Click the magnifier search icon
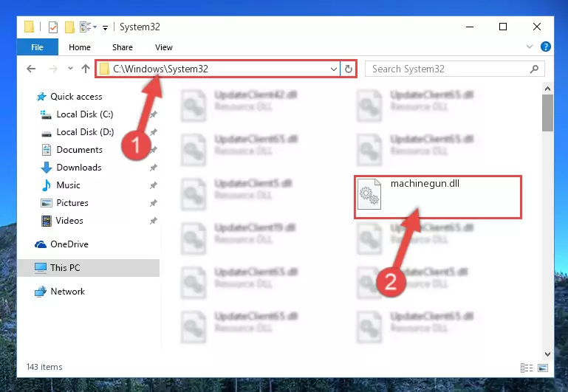This screenshot has height=392, width=568. [x=534, y=69]
